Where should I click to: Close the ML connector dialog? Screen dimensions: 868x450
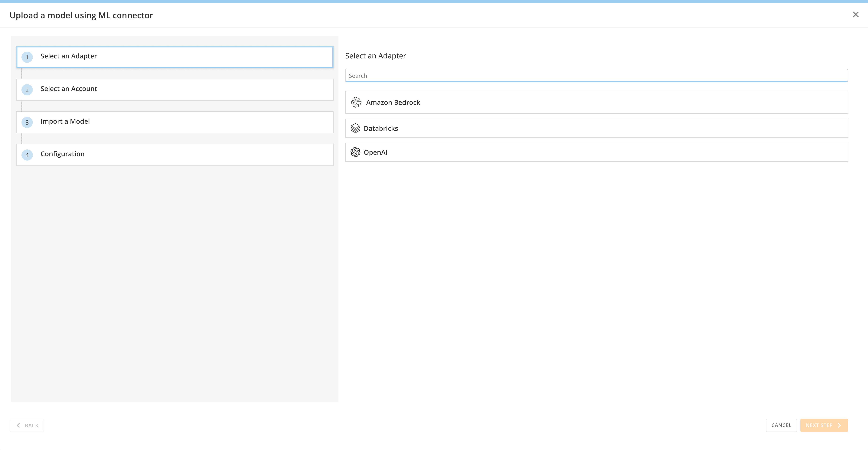point(856,15)
